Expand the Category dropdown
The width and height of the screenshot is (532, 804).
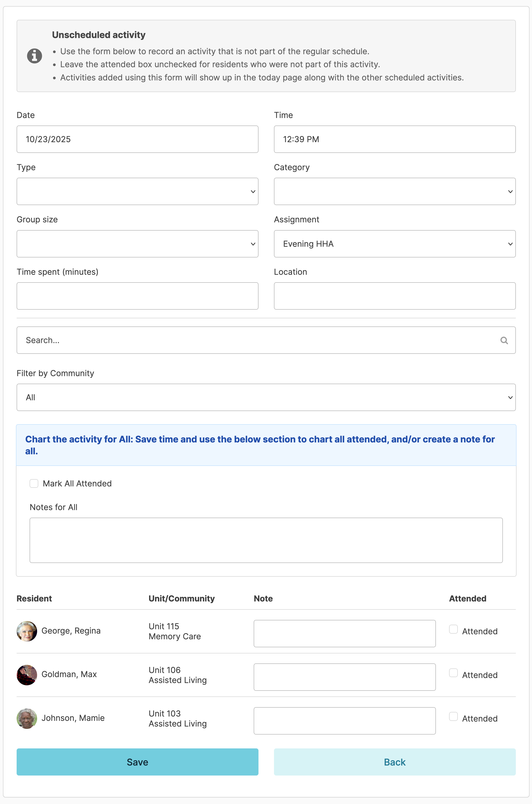395,191
